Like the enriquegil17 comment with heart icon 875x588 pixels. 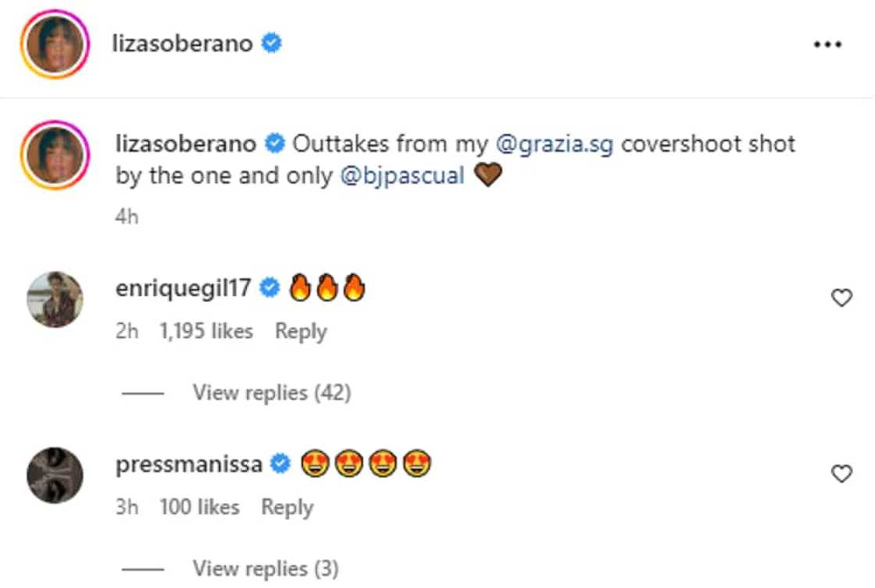click(841, 298)
